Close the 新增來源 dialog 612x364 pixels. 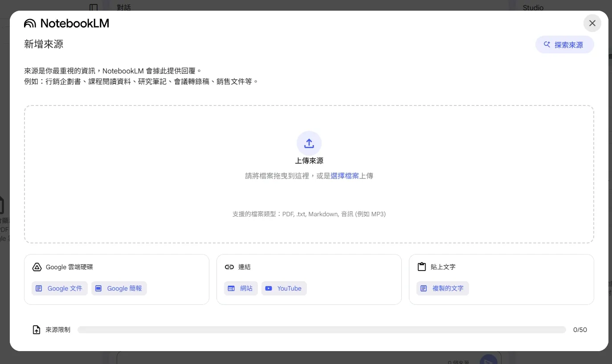point(592,23)
